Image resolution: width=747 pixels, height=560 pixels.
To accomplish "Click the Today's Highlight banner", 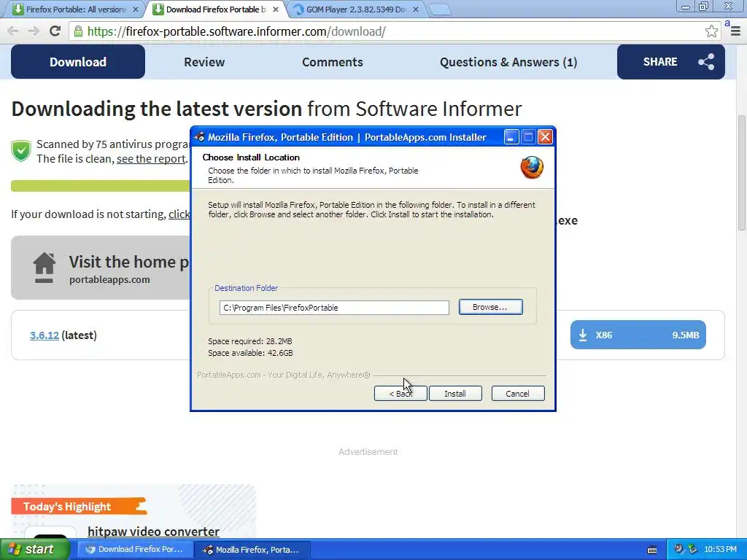I will tap(79, 506).
